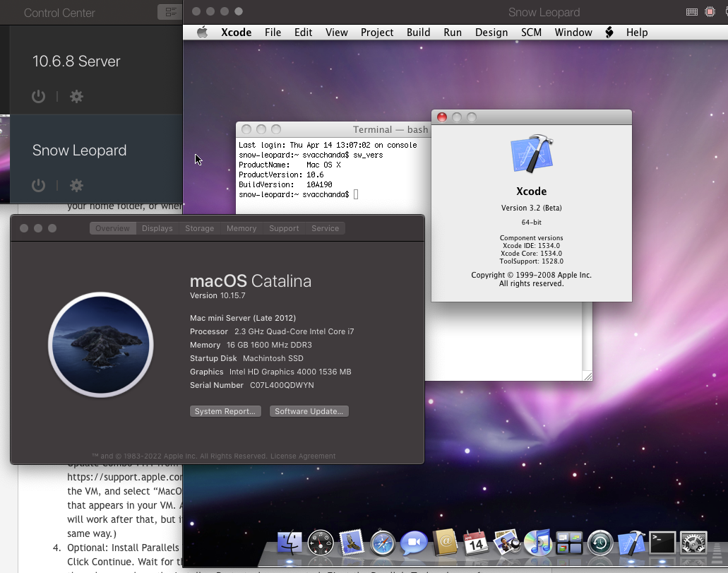
Task: Toggle power for 10.6.8 Server VM
Action: tap(39, 97)
